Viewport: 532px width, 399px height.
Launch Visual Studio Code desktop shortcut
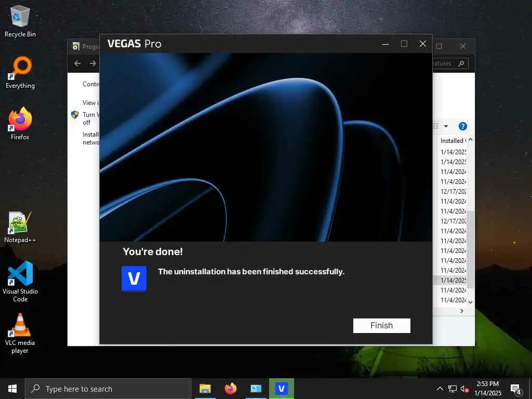[20, 282]
